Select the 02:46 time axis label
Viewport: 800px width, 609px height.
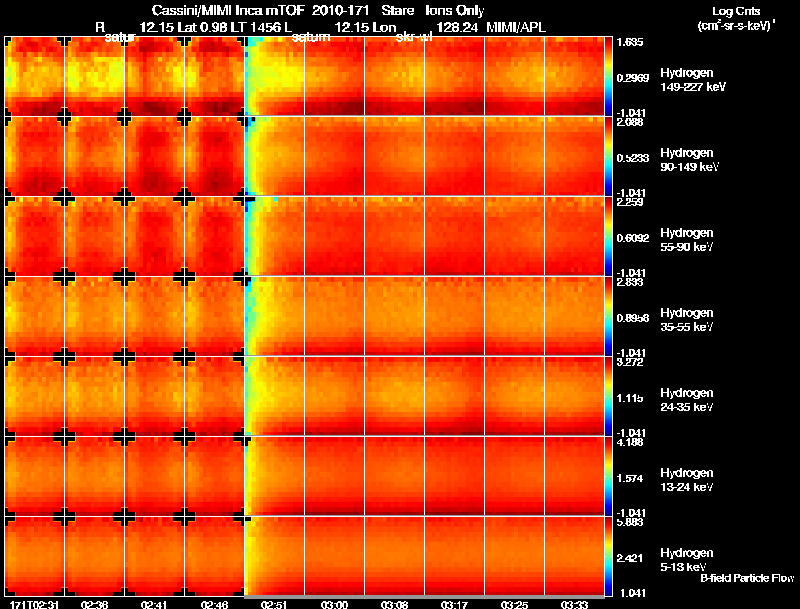tap(214, 604)
